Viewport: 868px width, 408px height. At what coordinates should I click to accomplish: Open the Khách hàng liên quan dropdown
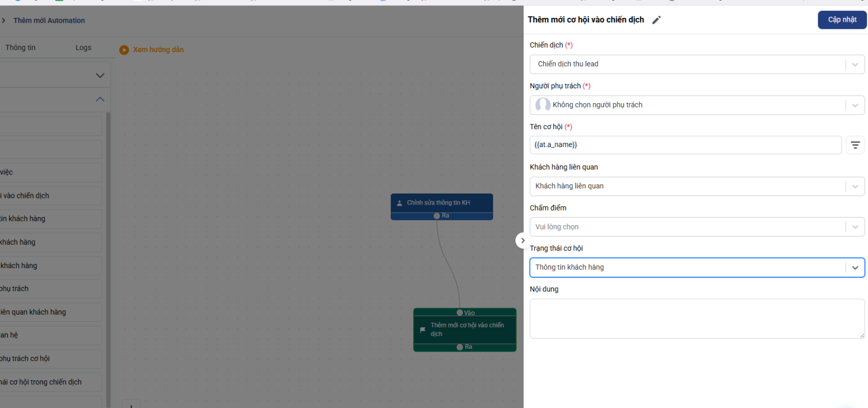854,187
